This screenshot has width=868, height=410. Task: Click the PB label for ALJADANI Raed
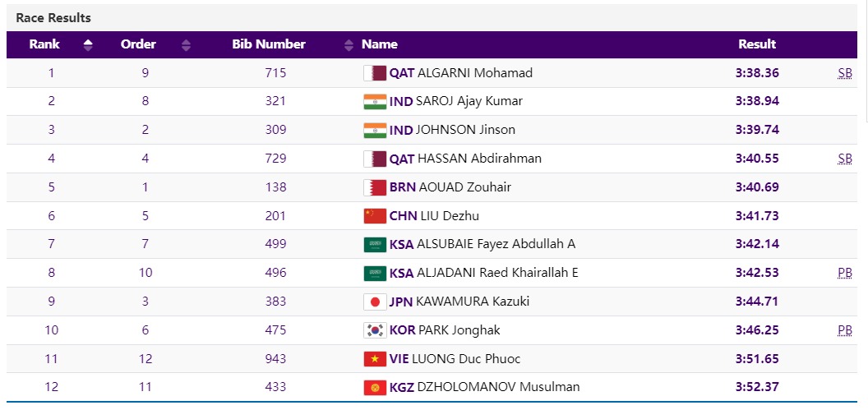845,273
